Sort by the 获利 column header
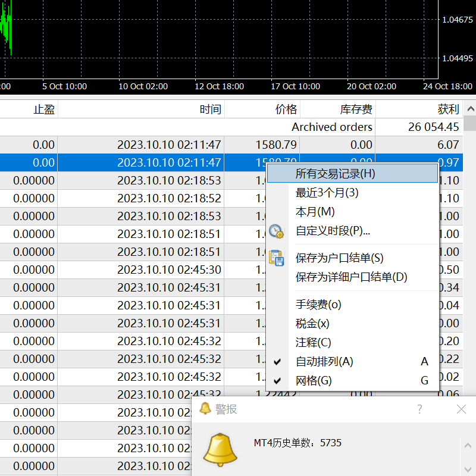The image size is (476, 476). tap(448, 109)
